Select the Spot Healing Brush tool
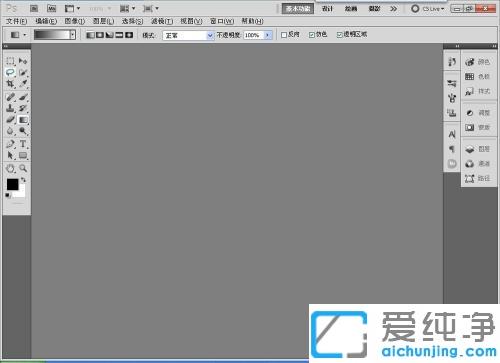This screenshot has height=363, width=500. [x=10, y=97]
